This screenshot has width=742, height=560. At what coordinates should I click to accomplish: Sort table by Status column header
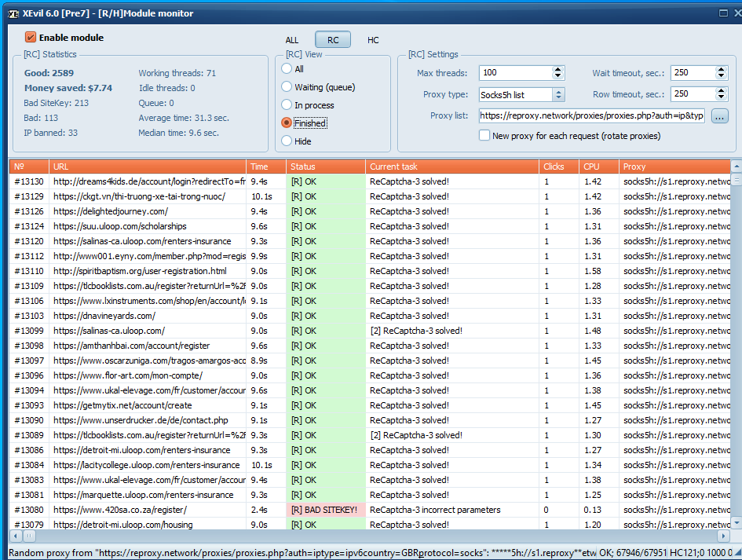click(x=325, y=167)
